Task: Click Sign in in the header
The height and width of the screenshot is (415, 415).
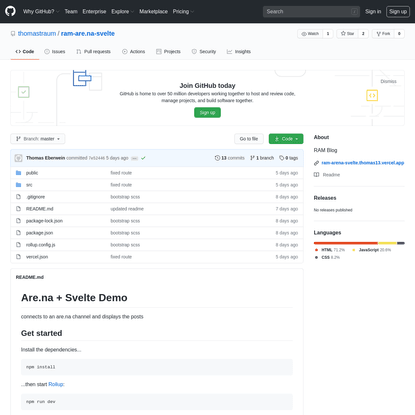Action: point(373,11)
